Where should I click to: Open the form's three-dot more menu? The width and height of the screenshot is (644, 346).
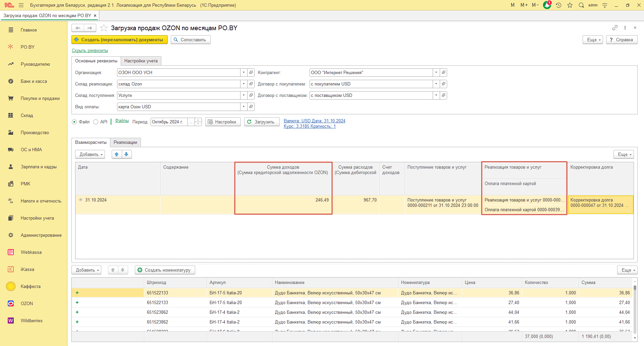(x=625, y=27)
